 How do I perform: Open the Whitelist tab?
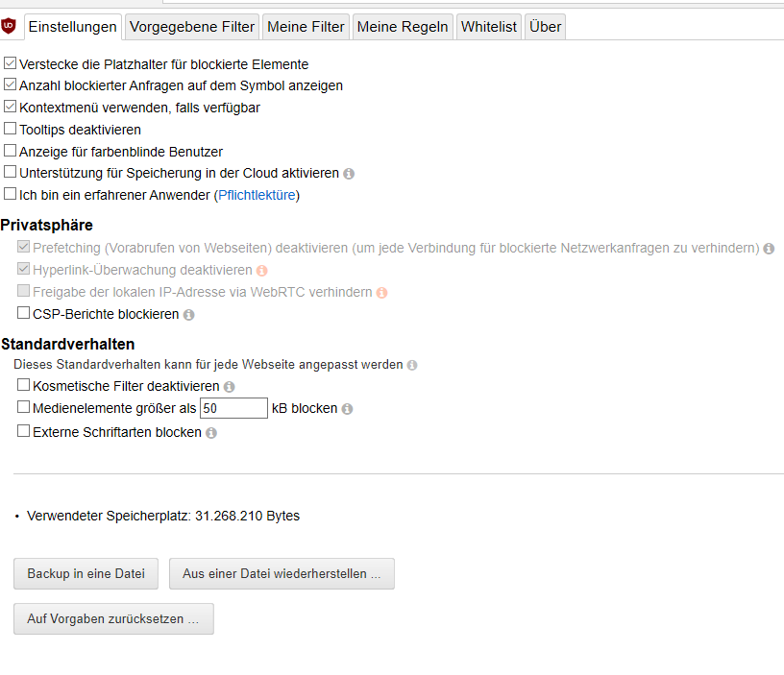(488, 27)
